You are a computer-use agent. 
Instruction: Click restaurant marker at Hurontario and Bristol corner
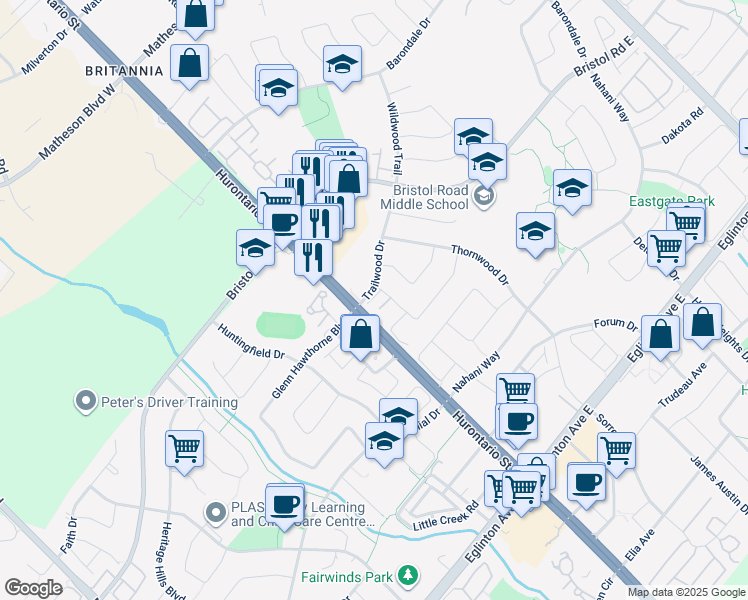point(313,261)
